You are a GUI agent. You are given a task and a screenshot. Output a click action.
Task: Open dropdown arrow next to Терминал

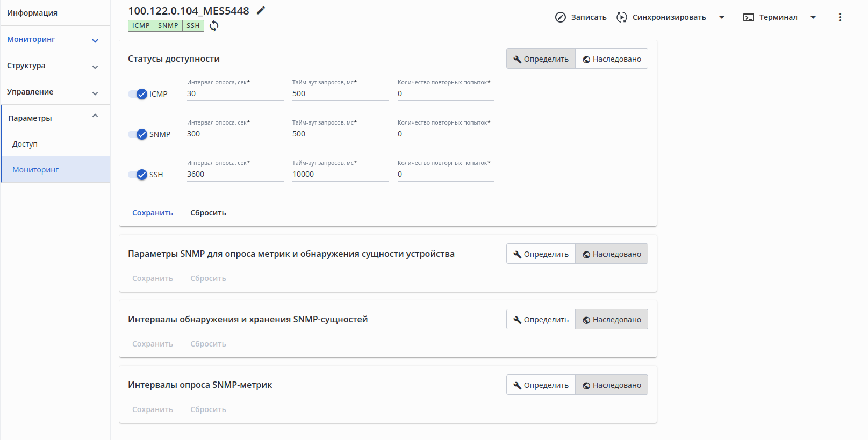click(x=813, y=17)
